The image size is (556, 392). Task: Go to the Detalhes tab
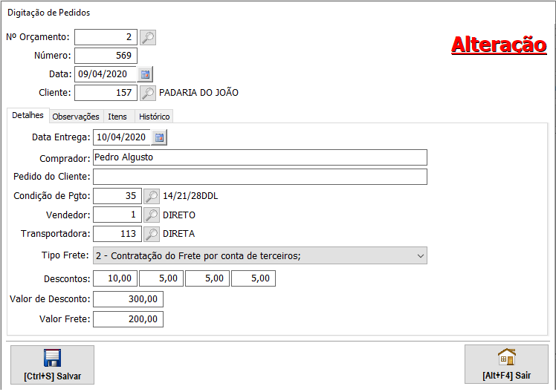click(x=28, y=116)
